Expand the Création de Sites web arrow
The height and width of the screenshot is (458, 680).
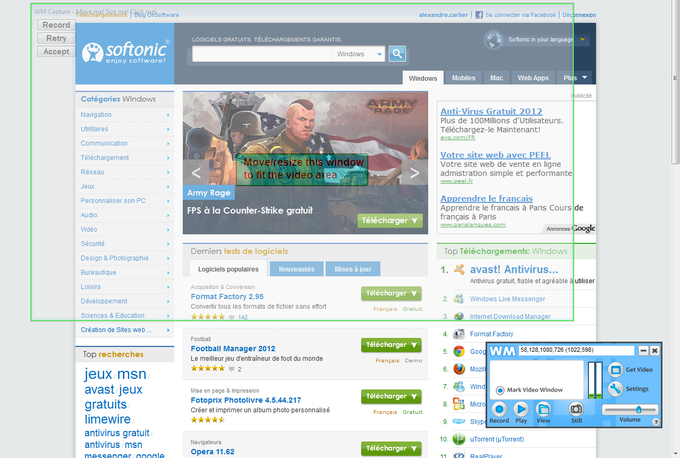[x=168, y=330]
